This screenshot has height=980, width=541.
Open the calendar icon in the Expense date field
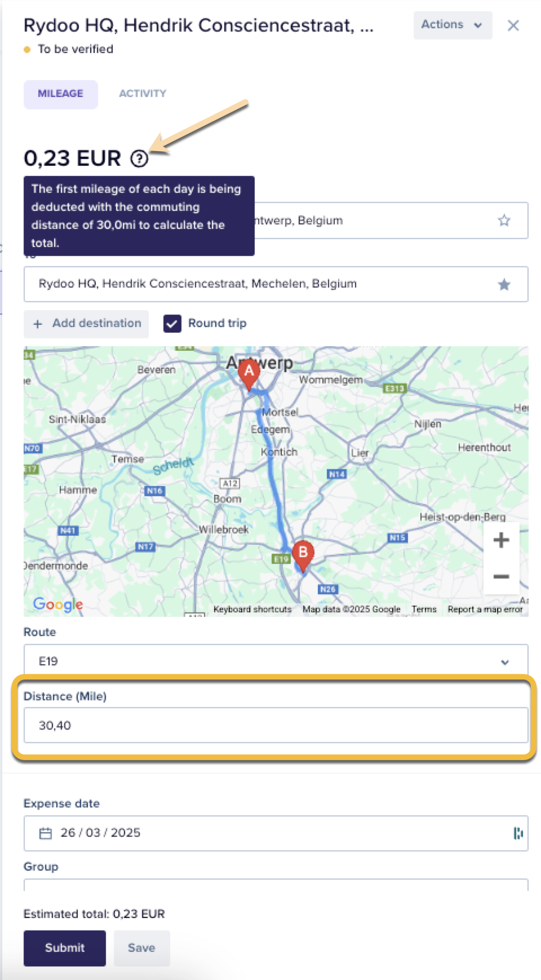(46, 833)
